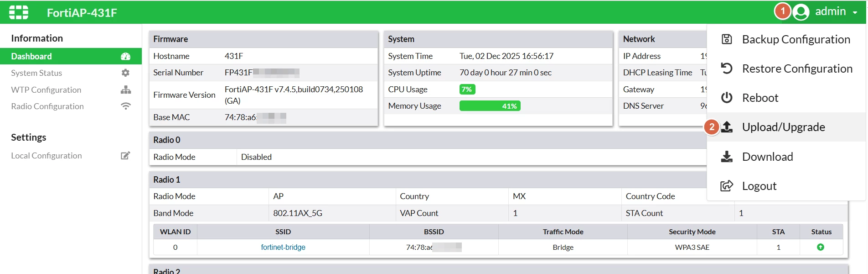The image size is (868, 274).
Task: Open the fortinet-bridge SSID link
Action: [283, 247]
